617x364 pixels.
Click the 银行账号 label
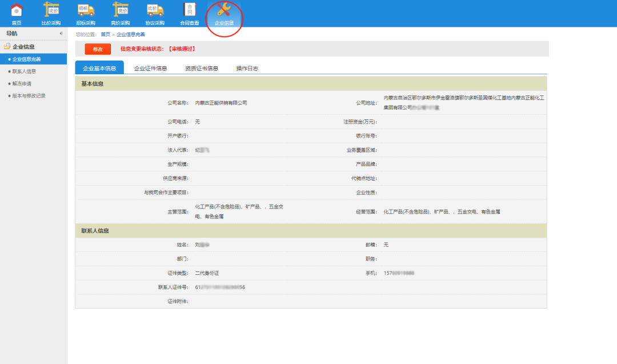(366, 136)
